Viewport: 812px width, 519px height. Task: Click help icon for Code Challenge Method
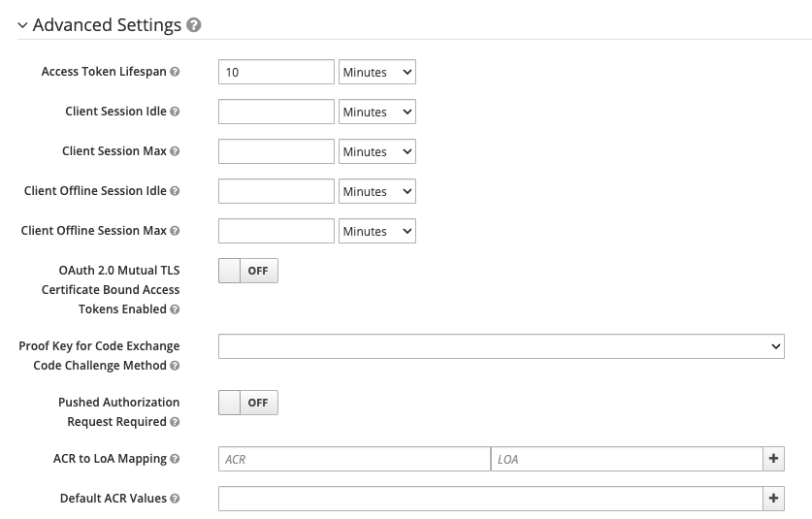coord(175,366)
